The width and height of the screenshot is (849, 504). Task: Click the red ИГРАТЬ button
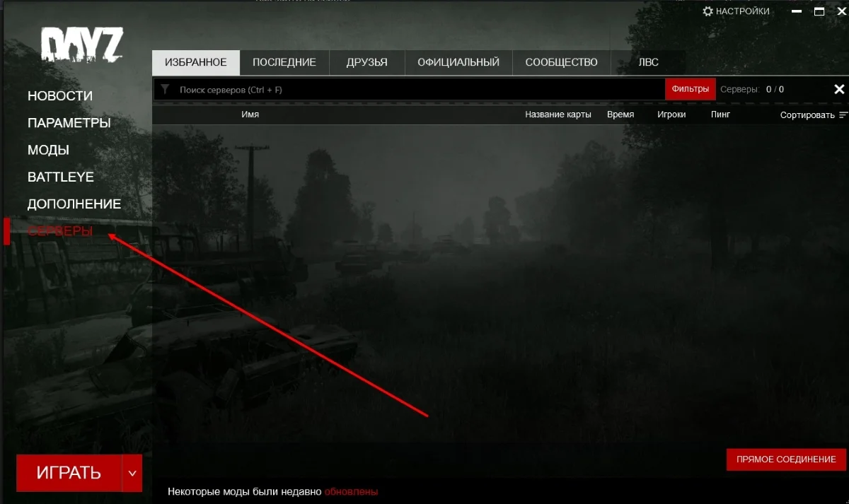click(69, 473)
